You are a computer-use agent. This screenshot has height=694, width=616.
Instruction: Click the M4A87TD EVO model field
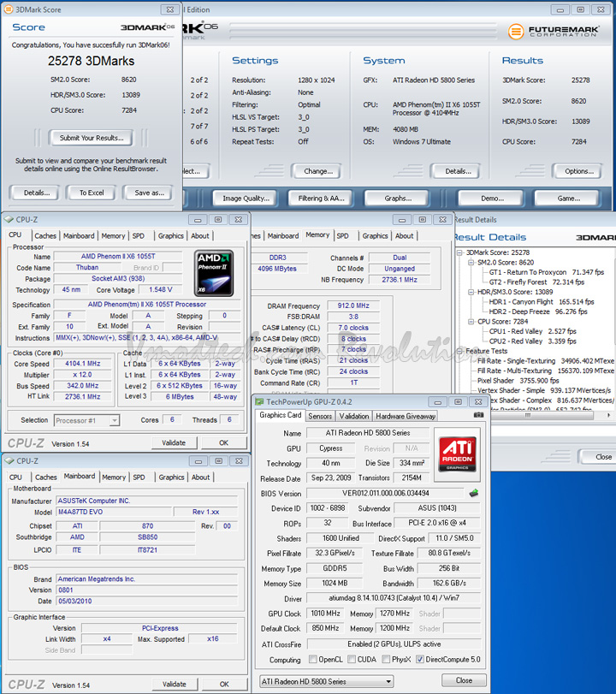(x=114, y=512)
